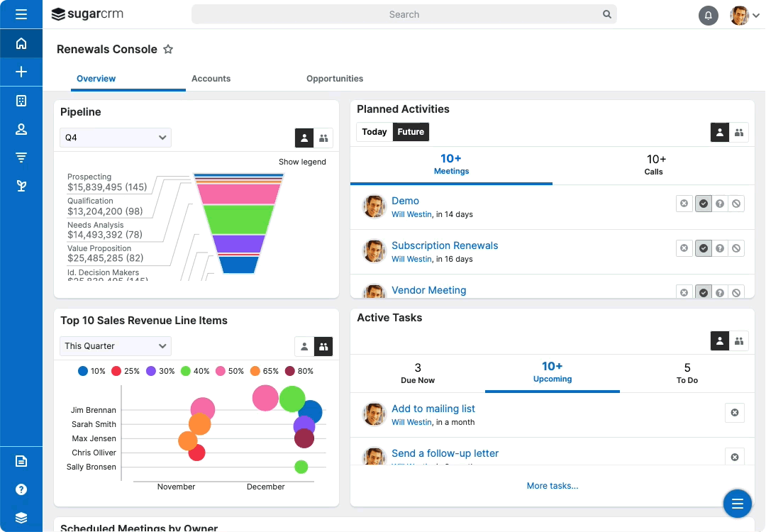Image resolution: width=766 pixels, height=532 pixels.
Task: Open the Q4 quarter dropdown in Pipeline
Action: pyautogui.click(x=115, y=138)
